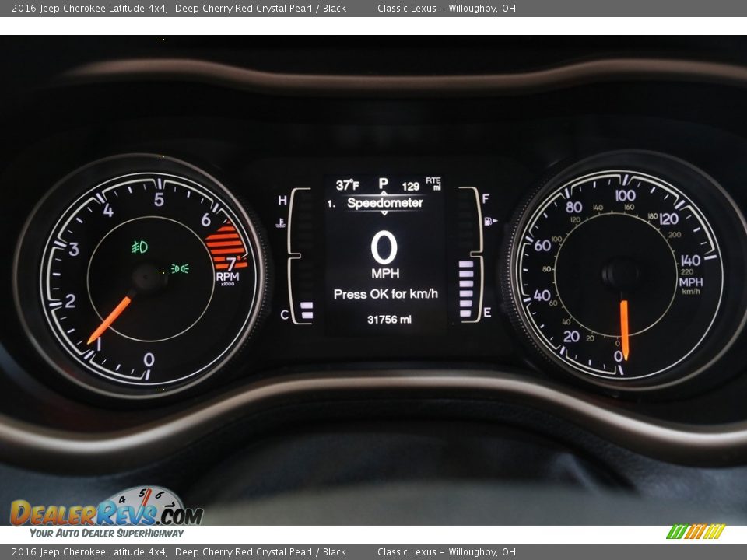Click the fuel level bar gauge
The image size is (747, 560).
[471, 255]
